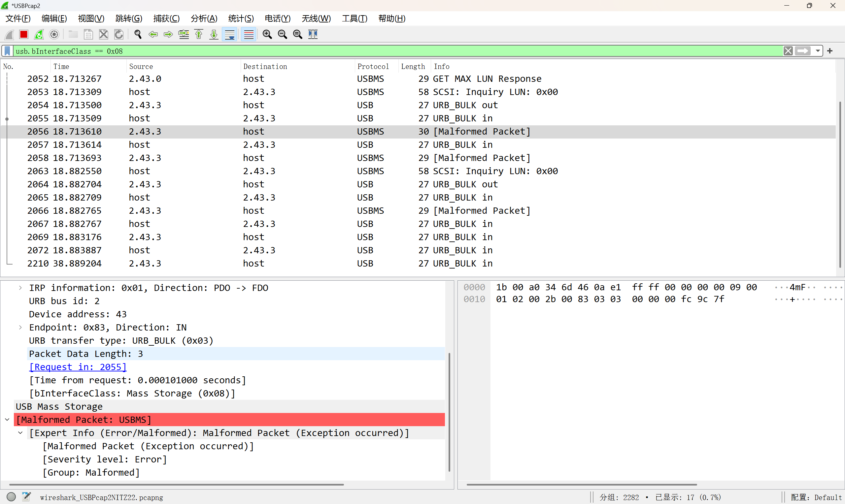Screen dimensions: 845x504
Task: Open the find packet tool
Action: [x=138, y=34]
